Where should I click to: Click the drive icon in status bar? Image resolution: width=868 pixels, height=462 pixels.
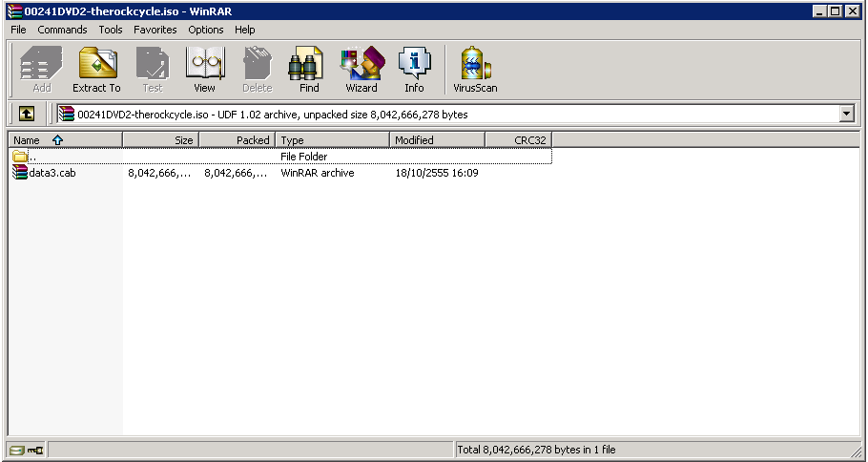click(17, 450)
